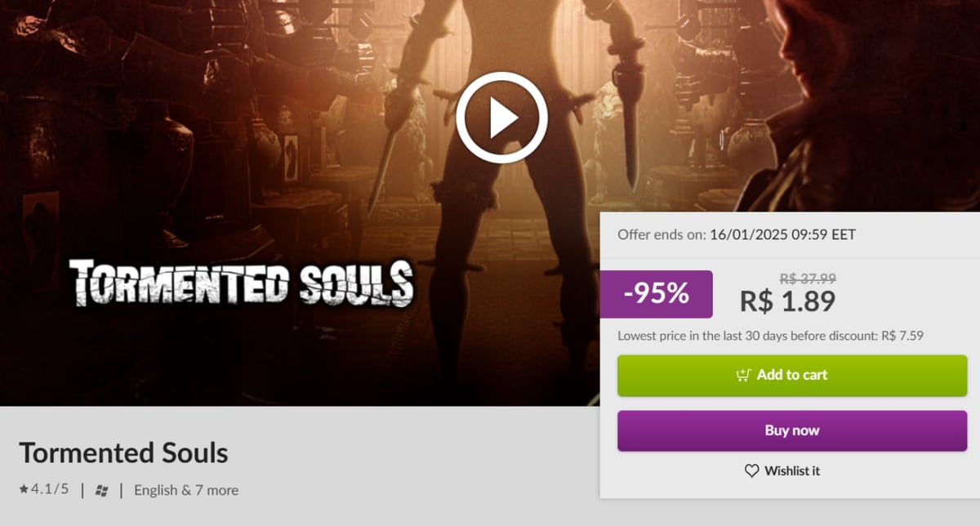Purchase the game with Buy now
Screen dimensions: 980x526
[x=792, y=430]
